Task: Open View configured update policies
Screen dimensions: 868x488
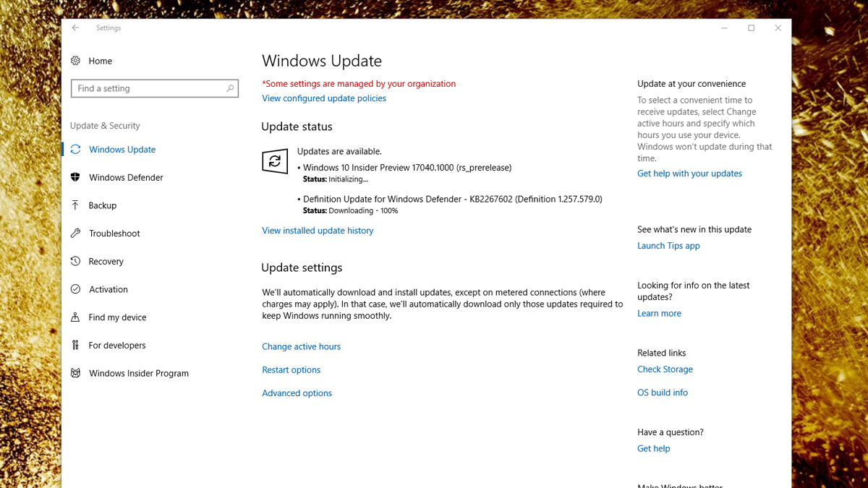Action: [324, 98]
